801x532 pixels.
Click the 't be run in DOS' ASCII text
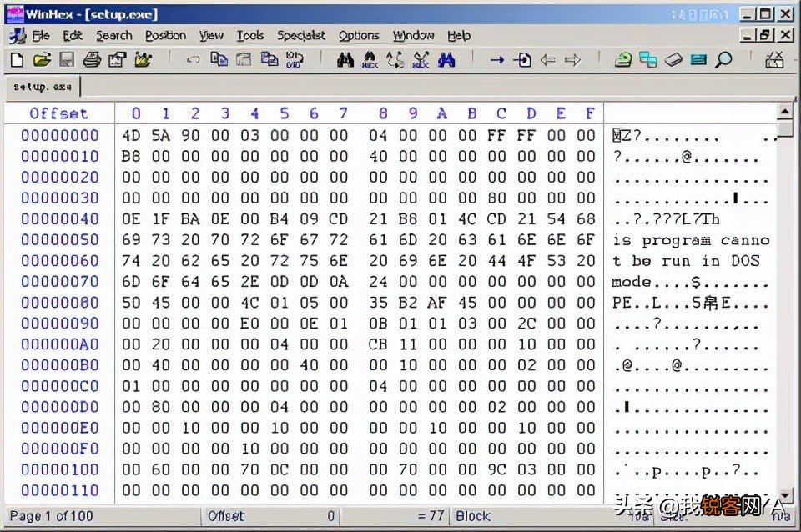tap(687, 261)
